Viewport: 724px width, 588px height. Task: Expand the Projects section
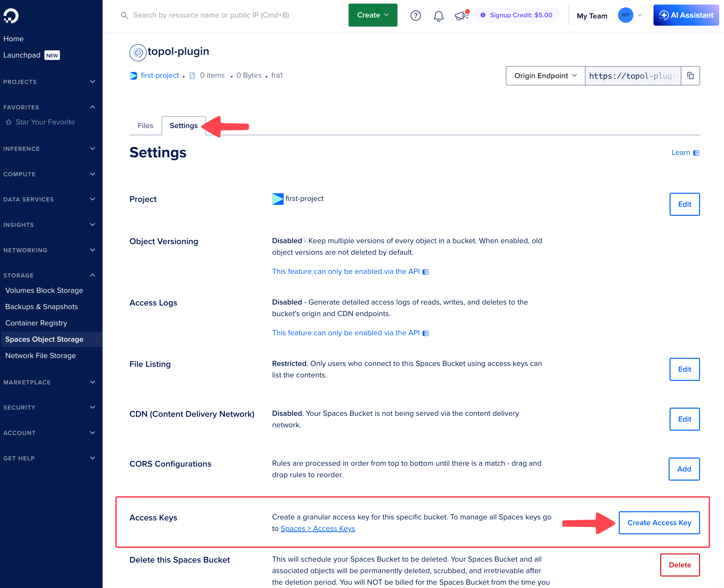pos(93,82)
